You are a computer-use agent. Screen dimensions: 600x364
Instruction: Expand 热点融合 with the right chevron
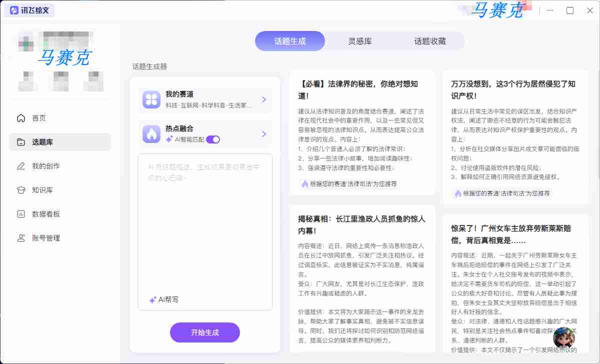[x=264, y=134]
